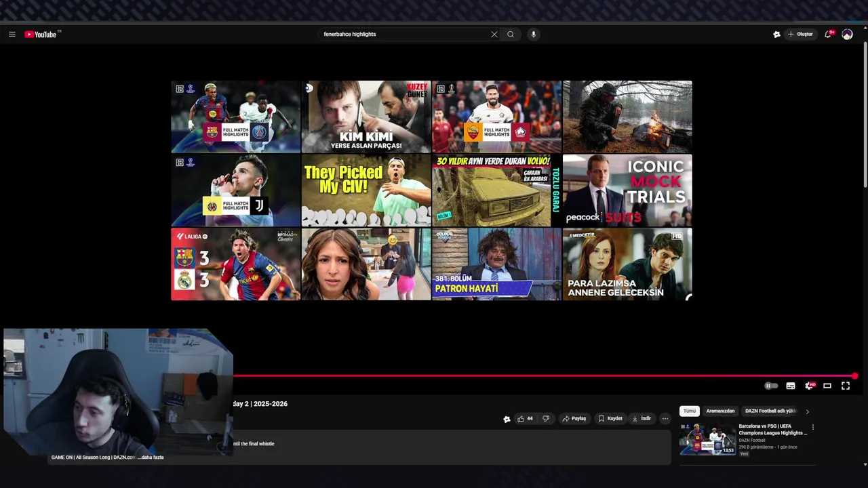
Task: Click the 'Paylaş' share button
Action: (574, 419)
